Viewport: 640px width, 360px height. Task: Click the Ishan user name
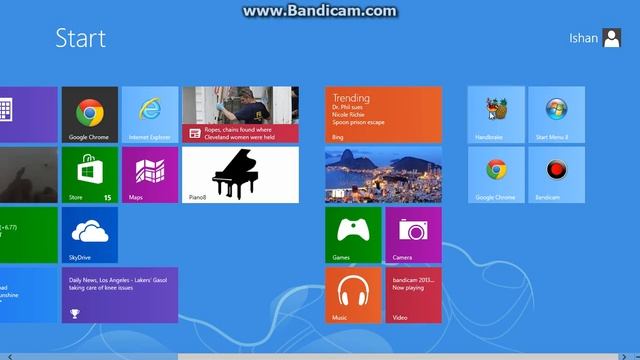coord(583,38)
